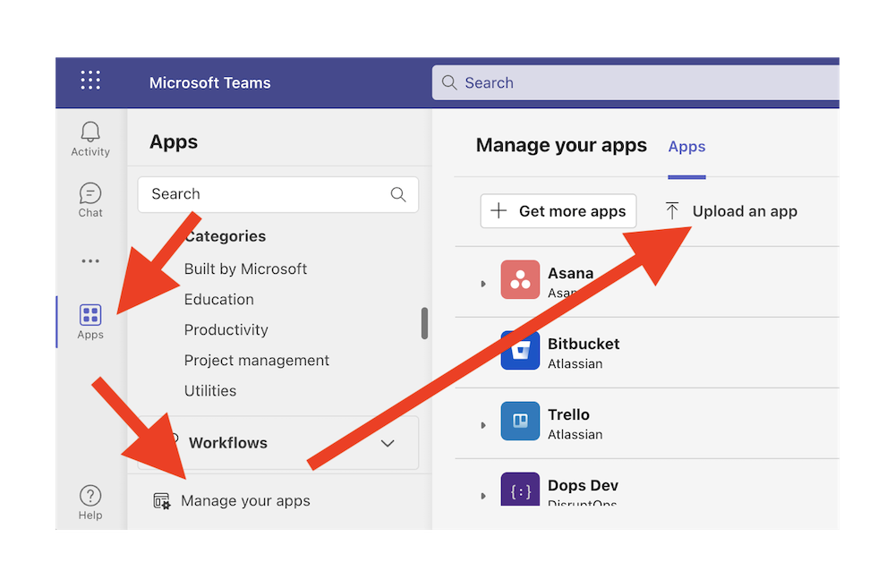Collapse the Workflows section
Screen dimensions: 895x588
(x=388, y=442)
